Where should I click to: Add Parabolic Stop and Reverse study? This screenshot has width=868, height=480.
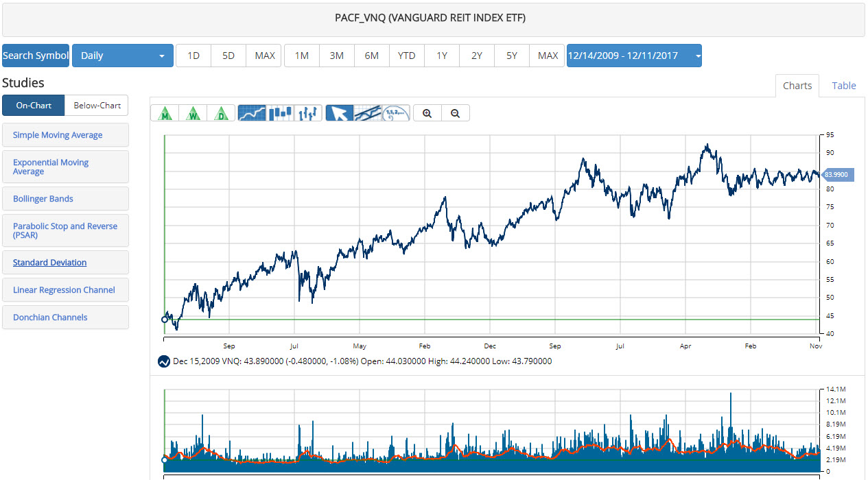[65, 230]
